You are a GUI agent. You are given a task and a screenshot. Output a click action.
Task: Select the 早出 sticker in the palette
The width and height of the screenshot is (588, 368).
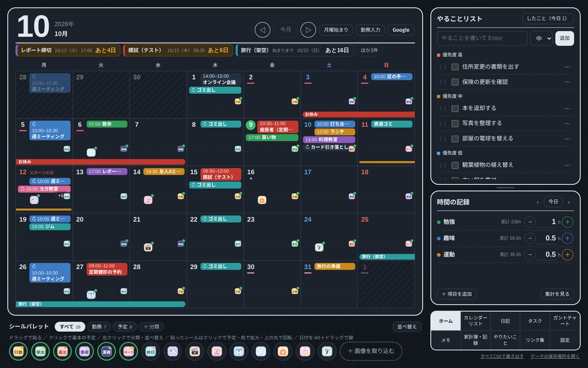(41, 352)
